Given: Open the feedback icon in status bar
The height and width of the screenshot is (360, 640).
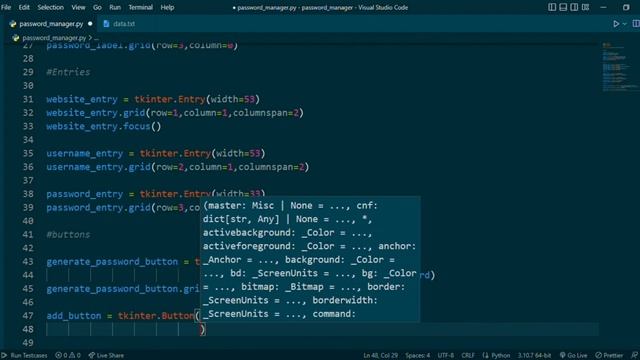Looking at the screenshot, I should pos(634,355).
